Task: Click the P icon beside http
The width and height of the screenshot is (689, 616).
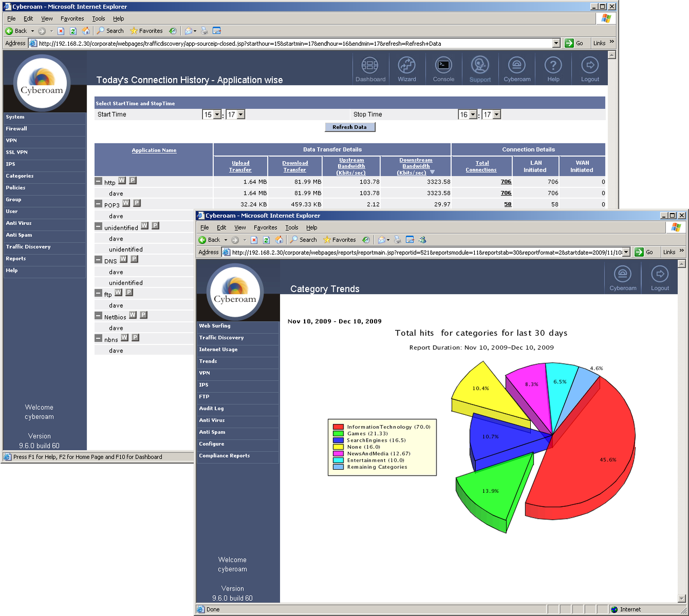Action: coord(133,181)
